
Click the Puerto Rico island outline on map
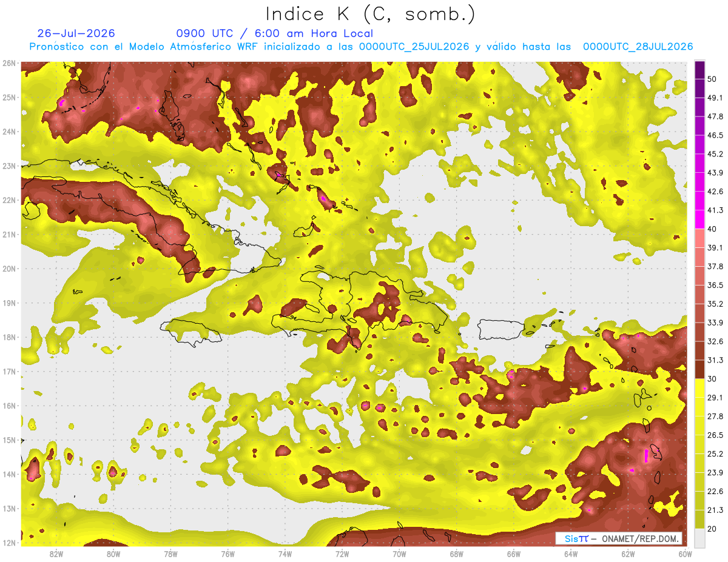[x=501, y=329]
